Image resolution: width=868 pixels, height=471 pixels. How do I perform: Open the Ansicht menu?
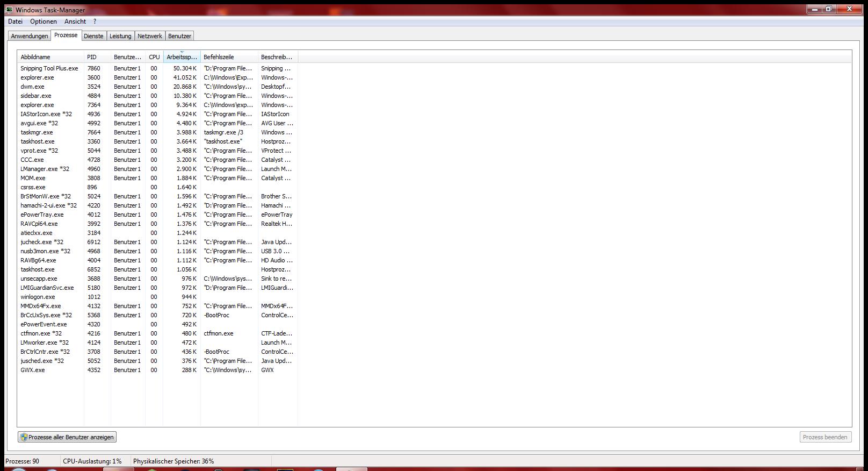pyautogui.click(x=75, y=22)
